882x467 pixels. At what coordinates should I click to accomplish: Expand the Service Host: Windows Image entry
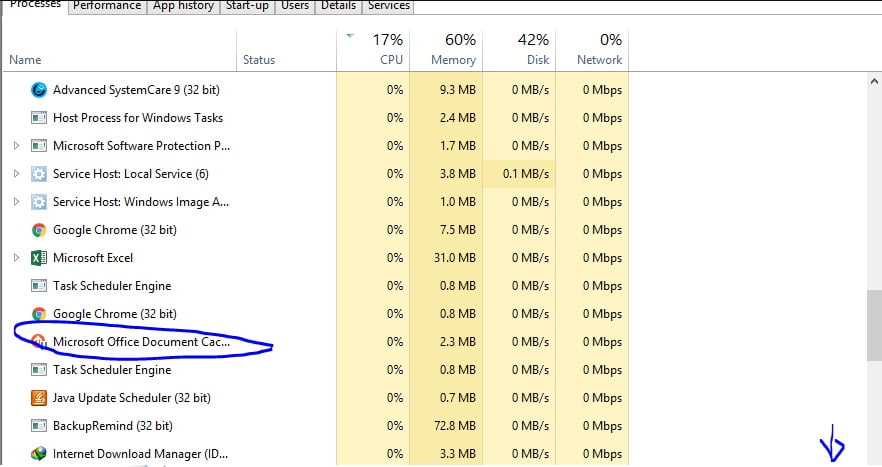(16, 201)
